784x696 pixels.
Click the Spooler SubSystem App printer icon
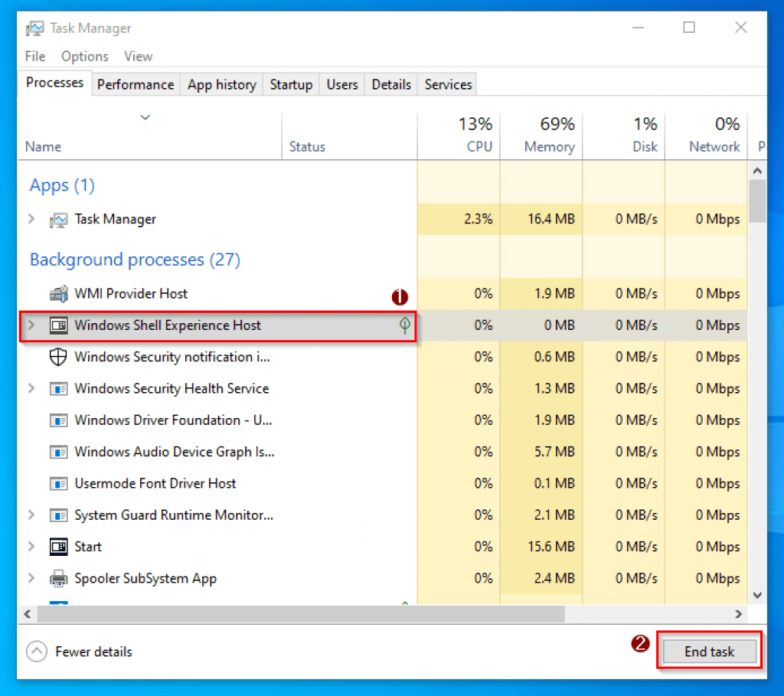click(58, 579)
